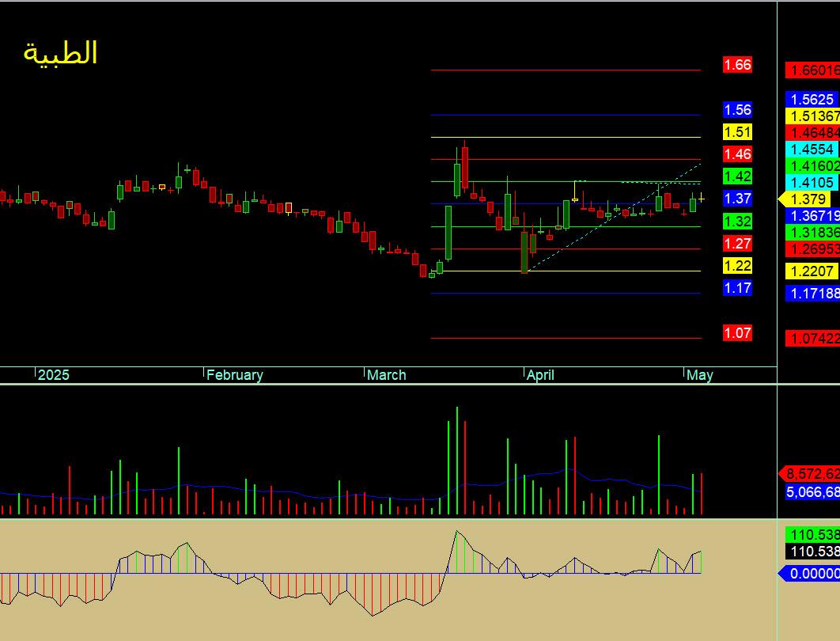Click the black 110.538 oscillator value tag
The height and width of the screenshot is (641, 840).
click(812, 551)
